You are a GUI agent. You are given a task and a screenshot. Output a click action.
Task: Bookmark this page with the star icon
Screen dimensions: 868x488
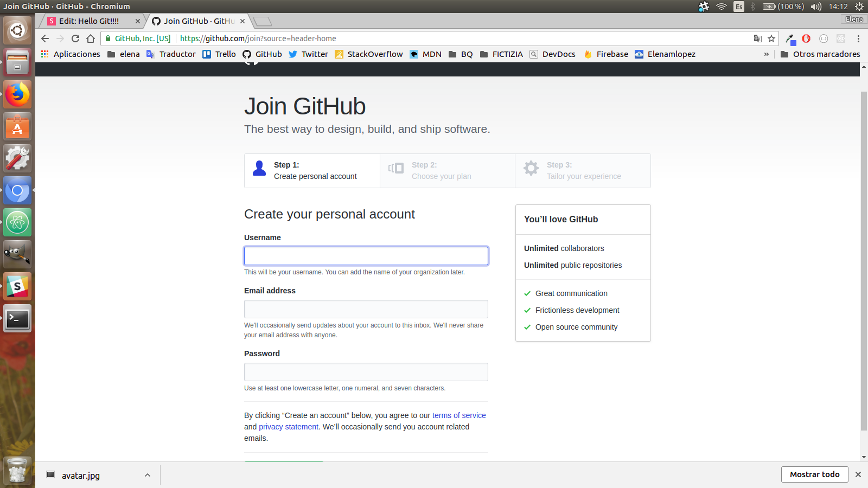pos(771,38)
